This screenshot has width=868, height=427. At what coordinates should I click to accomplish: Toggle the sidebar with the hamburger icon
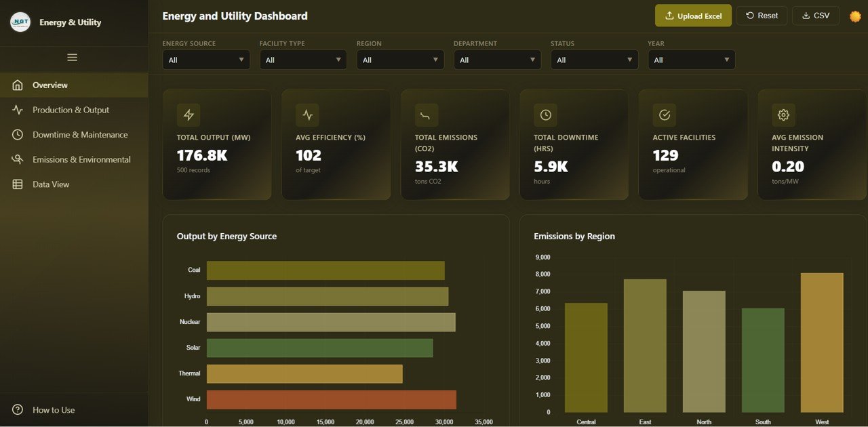[72, 57]
